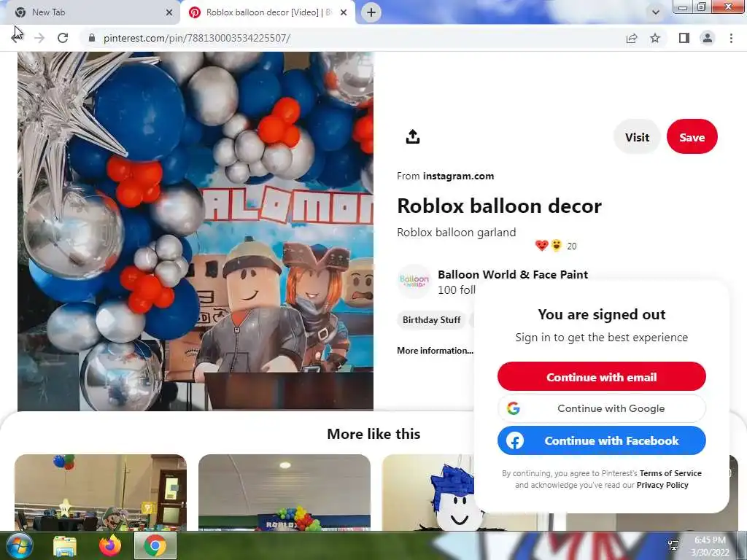The height and width of the screenshot is (560, 747).
Task: Save this pin
Action: point(692,137)
